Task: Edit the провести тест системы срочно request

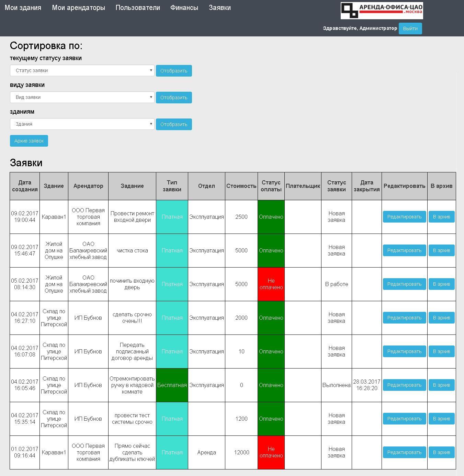Action: (x=404, y=419)
